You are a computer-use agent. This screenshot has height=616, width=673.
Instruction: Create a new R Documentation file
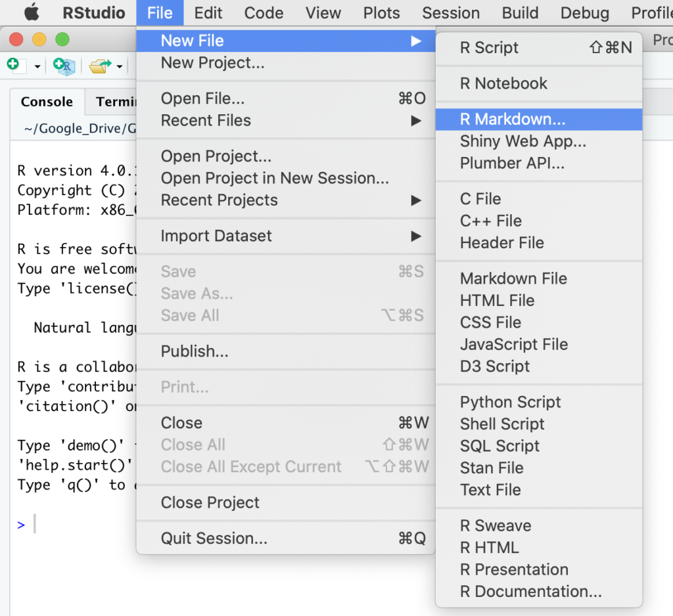pos(539,592)
